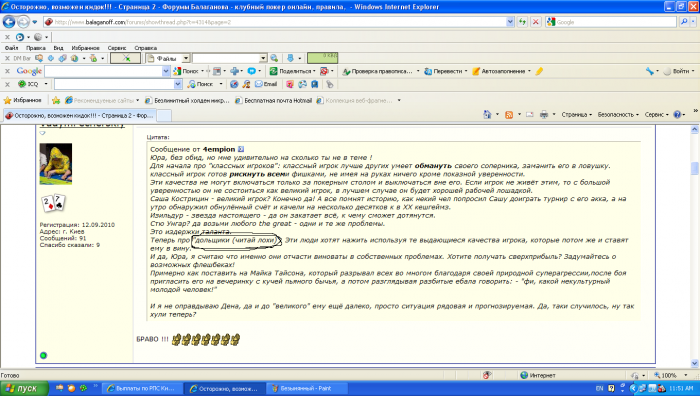The height and width of the screenshot is (396, 700).
Task: Open a new tab with blank tab button
Action: [x=164, y=115]
